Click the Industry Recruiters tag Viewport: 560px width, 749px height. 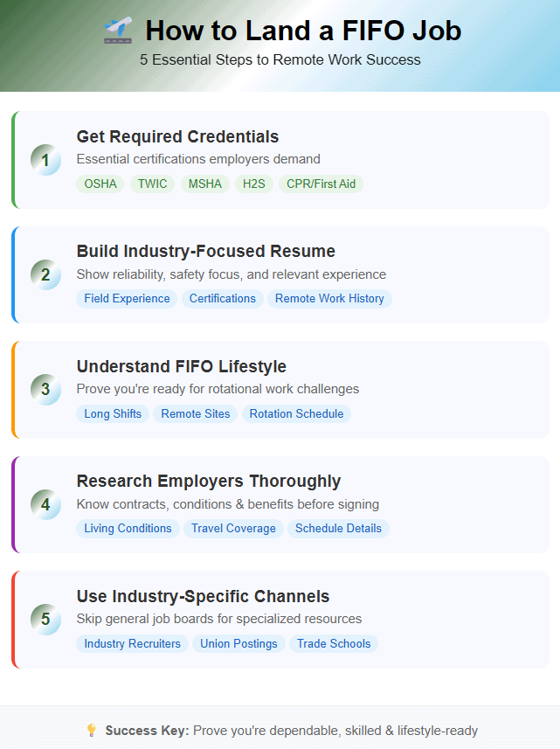(132, 643)
